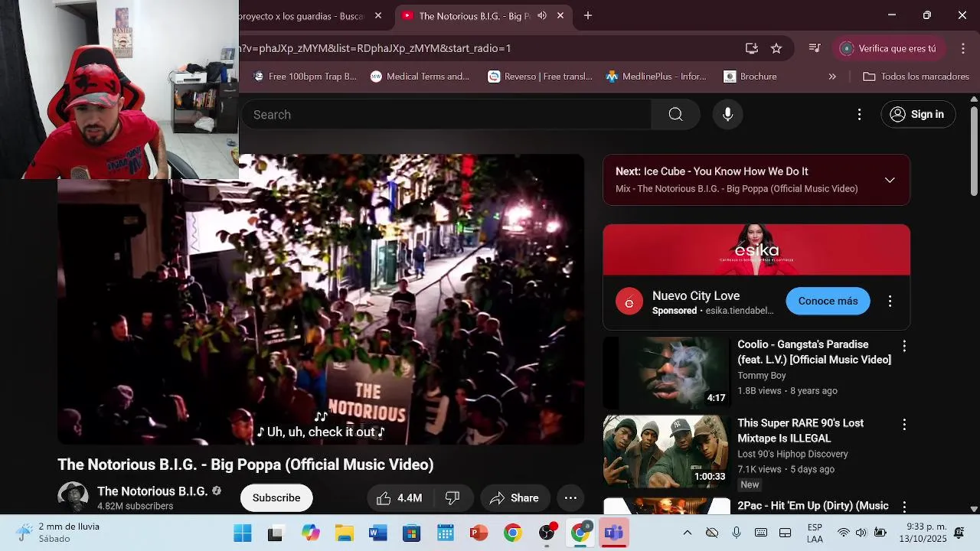Image resolution: width=980 pixels, height=551 pixels.
Task: Open the Brochure bookmark
Action: pos(750,77)
